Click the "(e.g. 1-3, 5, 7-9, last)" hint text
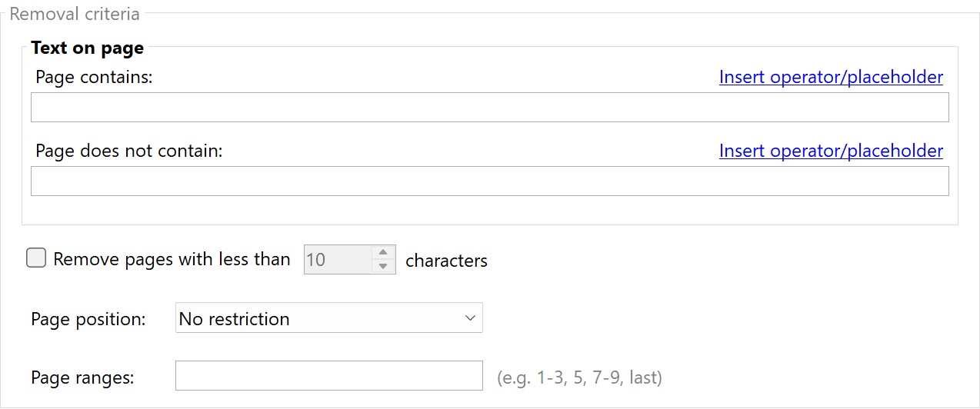 pyautogui.click(x=579, y=377)
